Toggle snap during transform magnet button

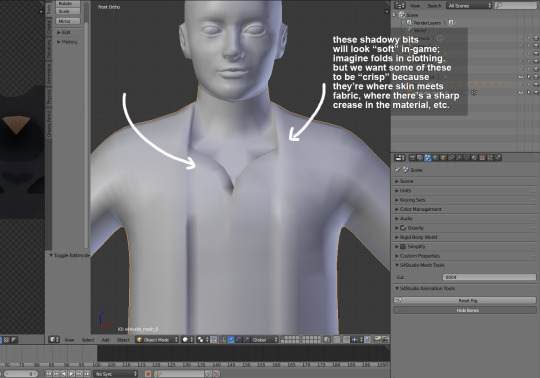[x=346, y=340]
